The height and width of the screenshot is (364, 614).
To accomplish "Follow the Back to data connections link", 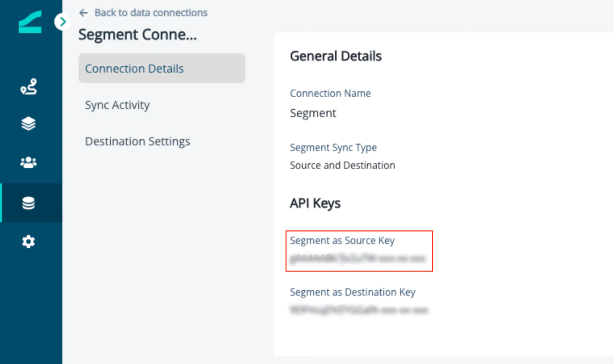I will [151, 13].
